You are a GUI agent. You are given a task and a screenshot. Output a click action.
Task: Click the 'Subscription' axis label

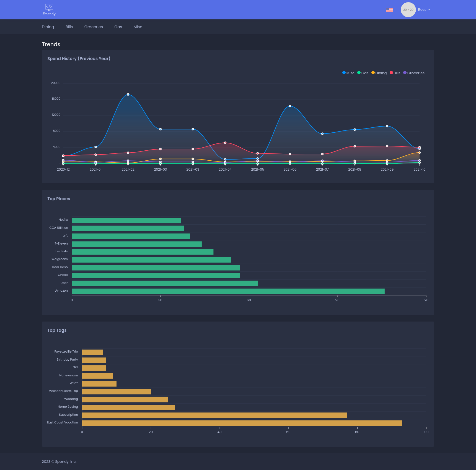68,415
